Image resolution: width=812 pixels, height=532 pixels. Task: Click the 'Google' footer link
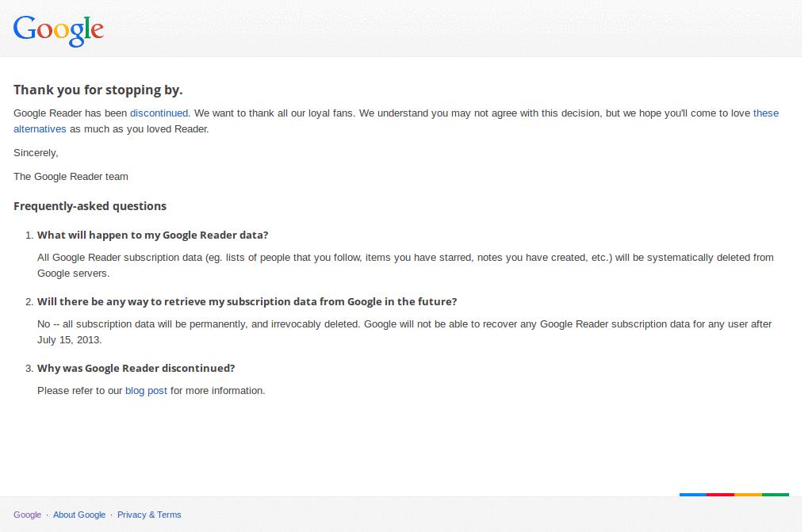pyautogui.click(x=28, y=515)
